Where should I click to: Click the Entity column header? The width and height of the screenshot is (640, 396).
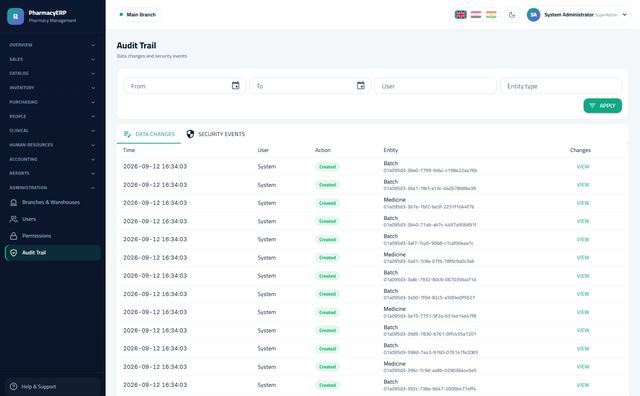click(391, 150)
